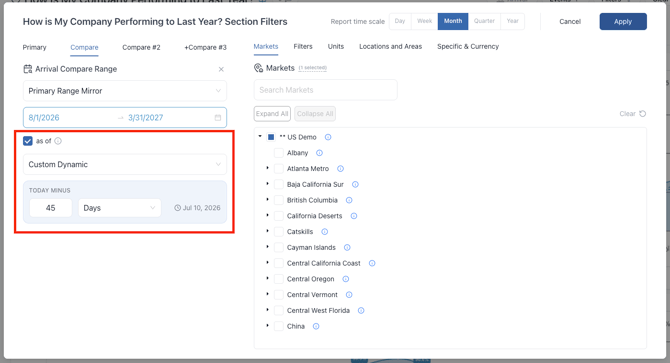Click the 8/1/2026 start date field

click(x=44, y=117)
